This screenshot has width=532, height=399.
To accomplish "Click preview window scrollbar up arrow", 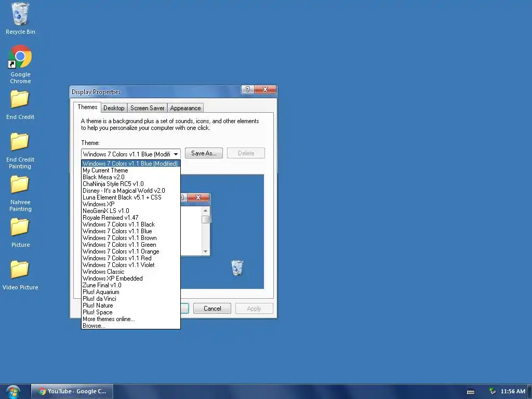I will click(x=205, y=211).
